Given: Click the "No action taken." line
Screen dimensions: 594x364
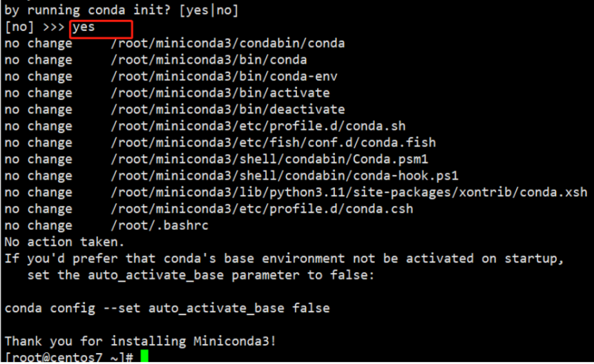Looking at the screenshot, I should point(64,242).
